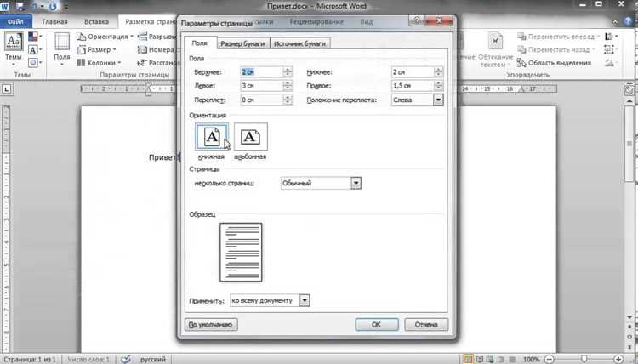The height and width of the screenshot is (364, 638).
Task: Open Ориентация menu in the ribbon
Action: pyautogui.click(x=105, y=37)
